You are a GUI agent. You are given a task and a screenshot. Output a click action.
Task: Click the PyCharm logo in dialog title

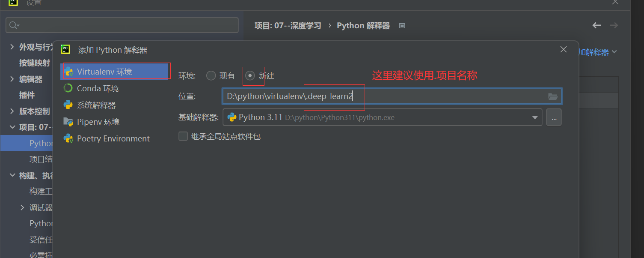point(65,50)
